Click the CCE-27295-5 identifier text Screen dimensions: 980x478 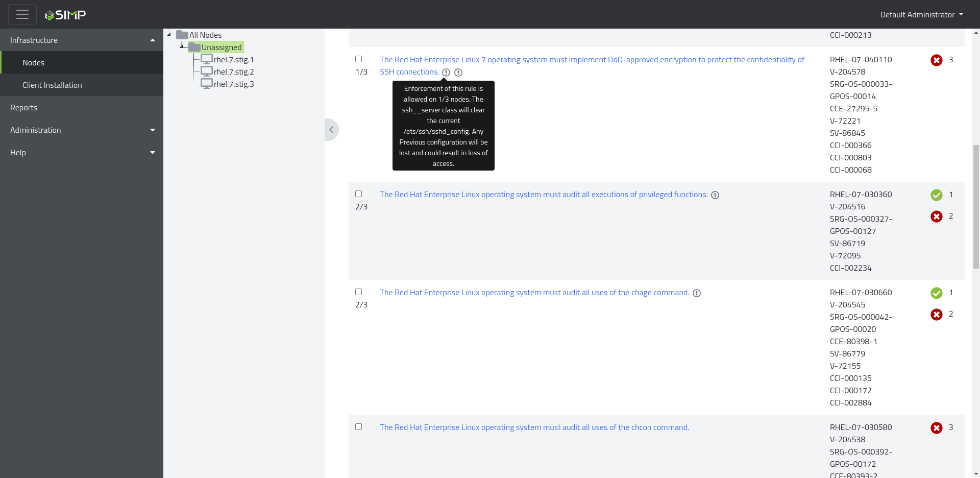(x=853, y=108)
